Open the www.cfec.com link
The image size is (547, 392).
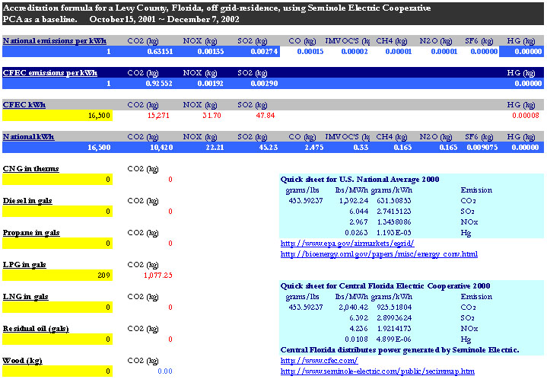pyautogui.click(x=319, y=361)
